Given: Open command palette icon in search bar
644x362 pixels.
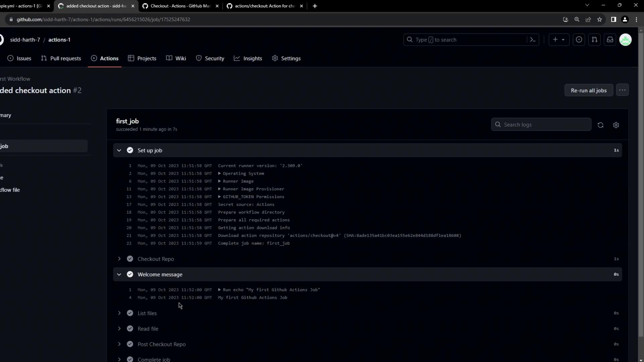Looking at the screenshot, I should pos(533,40).
